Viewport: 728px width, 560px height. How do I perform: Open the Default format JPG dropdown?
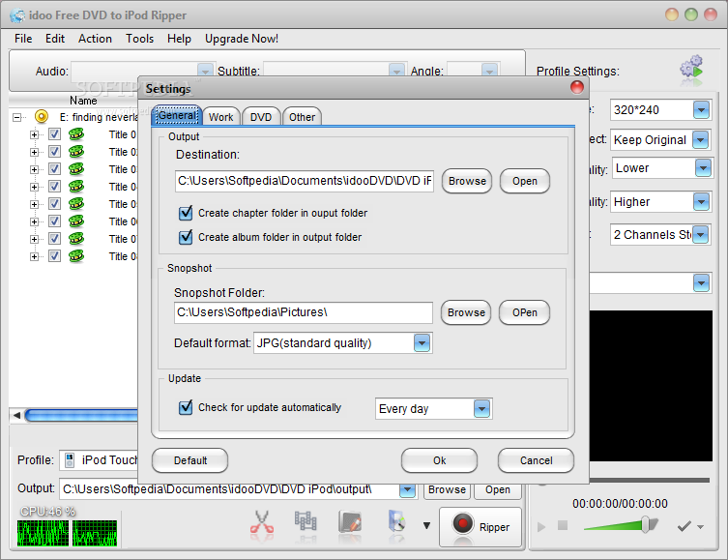422,343
